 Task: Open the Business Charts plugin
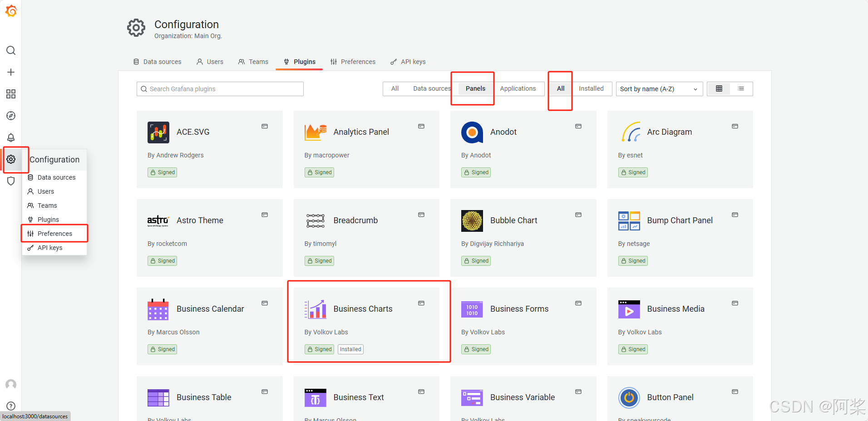point(362,309)
